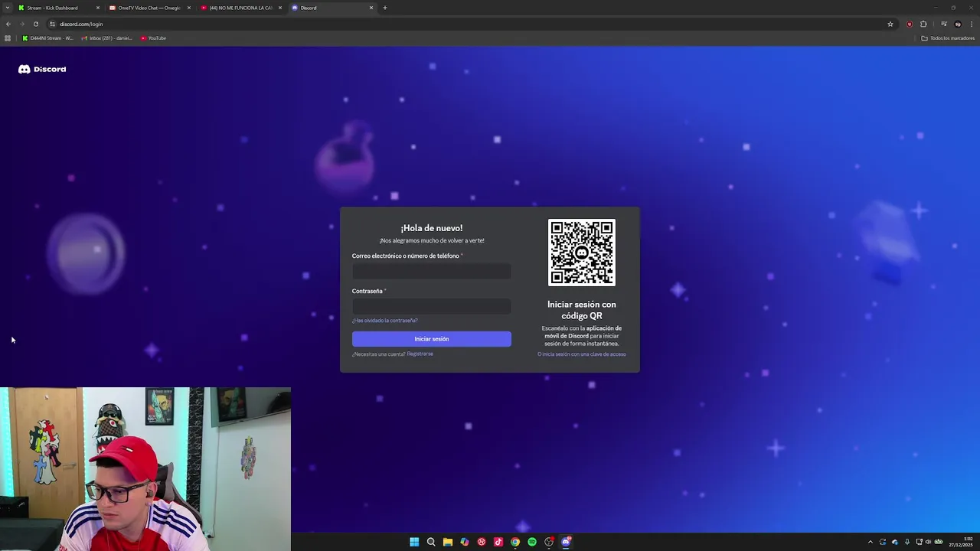The image size is (980, 551).
Task: Click the QR code login image
Action: 582,253
